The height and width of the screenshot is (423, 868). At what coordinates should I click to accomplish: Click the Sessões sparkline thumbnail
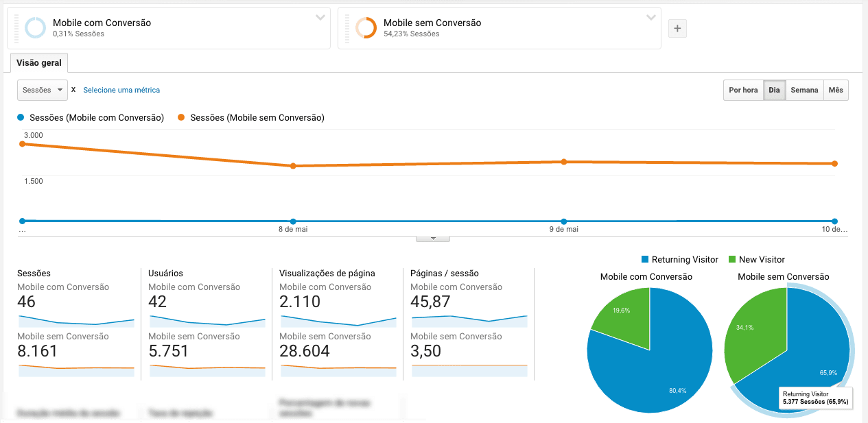pos(75,319)
